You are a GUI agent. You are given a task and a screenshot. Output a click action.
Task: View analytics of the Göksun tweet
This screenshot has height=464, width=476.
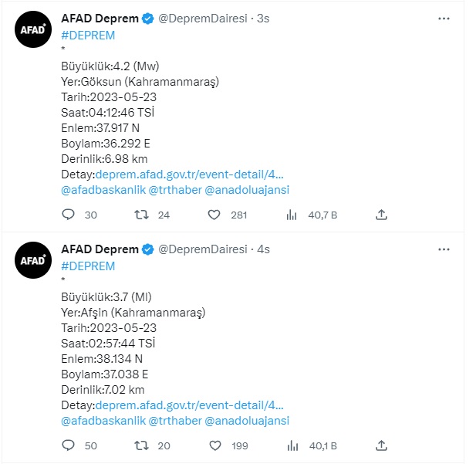pos(292,215)
